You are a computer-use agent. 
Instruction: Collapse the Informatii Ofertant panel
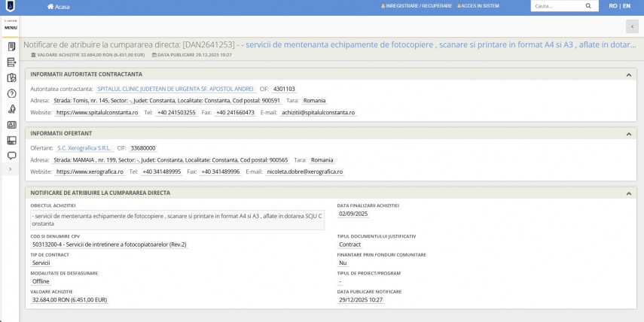(x=628, y=133)
